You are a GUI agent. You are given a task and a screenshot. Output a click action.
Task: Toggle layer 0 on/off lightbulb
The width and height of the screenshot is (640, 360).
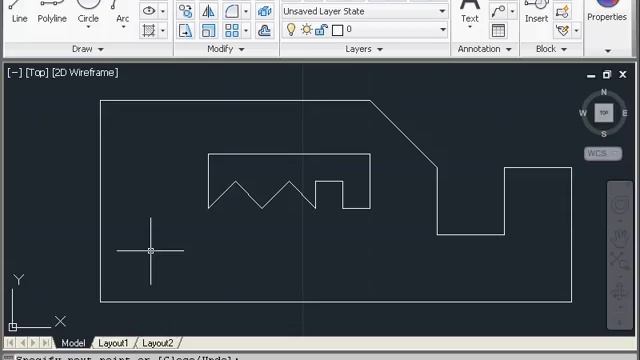(x=291, y=29)
